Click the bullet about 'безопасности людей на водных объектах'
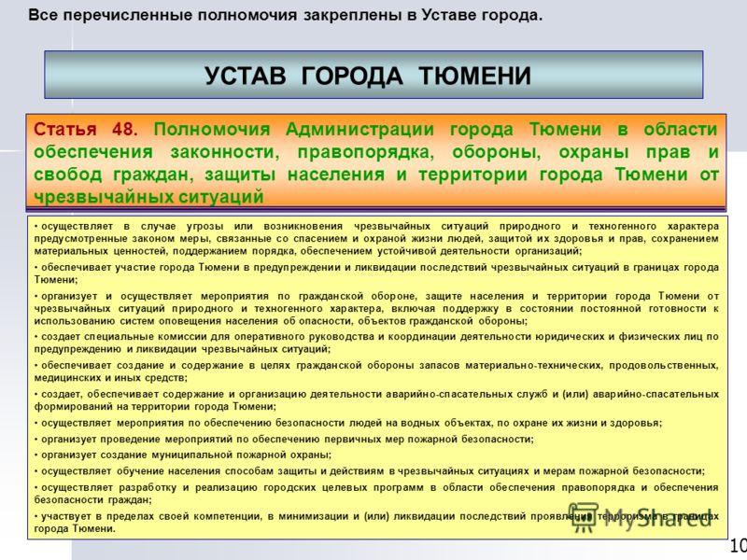This screenshot has height=560, width=747. (x=347, y=423)
